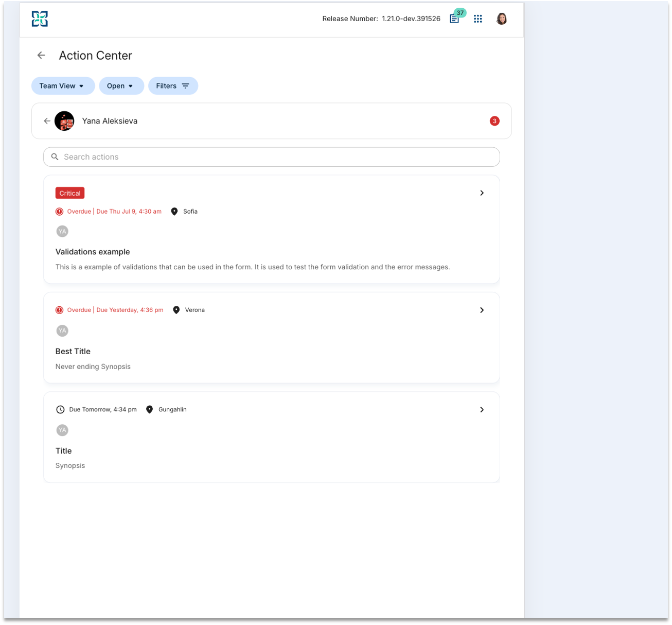Click the Critical priority tag
672x625 pixels.
pyautogui.click(x=70, y=193)
